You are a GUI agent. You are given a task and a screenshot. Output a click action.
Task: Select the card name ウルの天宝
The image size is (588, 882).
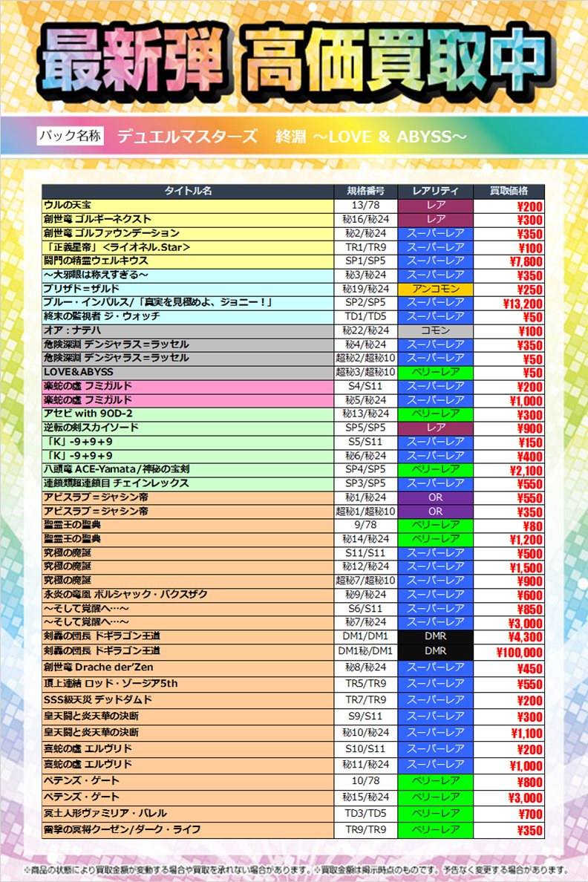point(68,206)
